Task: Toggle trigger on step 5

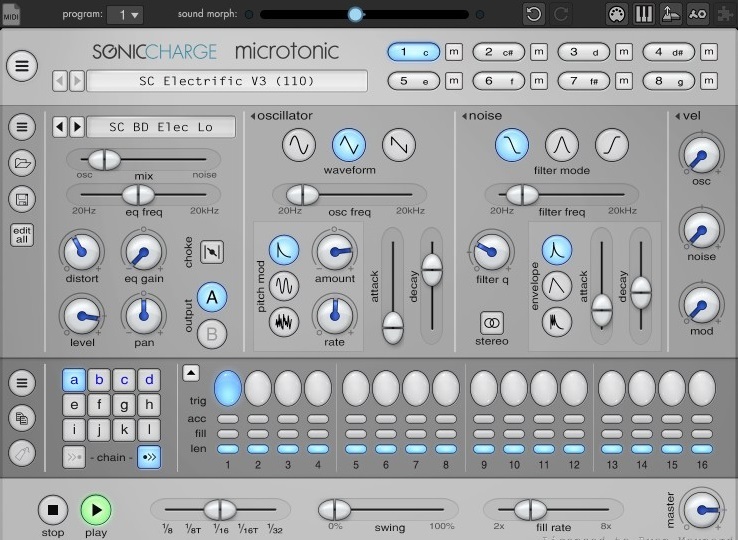Action: [x=356, y=388]
